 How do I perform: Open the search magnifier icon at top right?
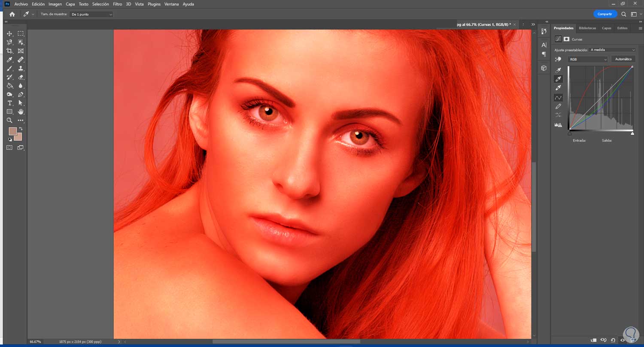tap(624, 14)
